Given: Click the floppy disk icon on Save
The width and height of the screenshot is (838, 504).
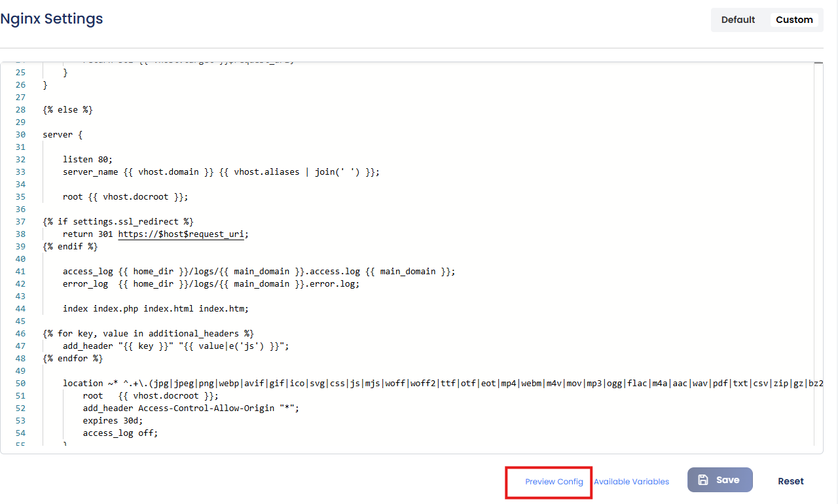Looking at the screenshot, I should pyautogui.click(x=703, y=480).
